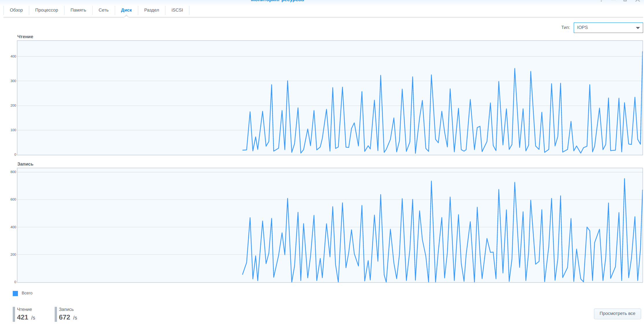This screenshot has height=325, width=644.
Task: Select the Диск tab
Action: pos(126,10)
